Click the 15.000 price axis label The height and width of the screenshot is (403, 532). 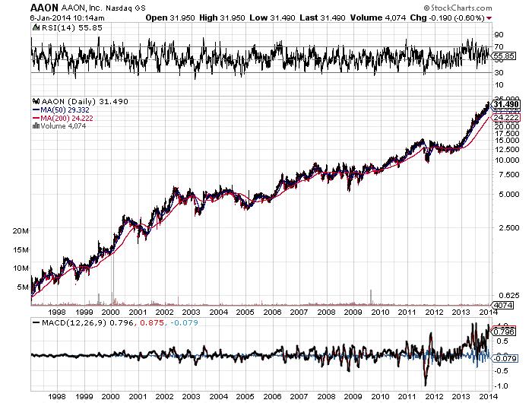point(507,140)
